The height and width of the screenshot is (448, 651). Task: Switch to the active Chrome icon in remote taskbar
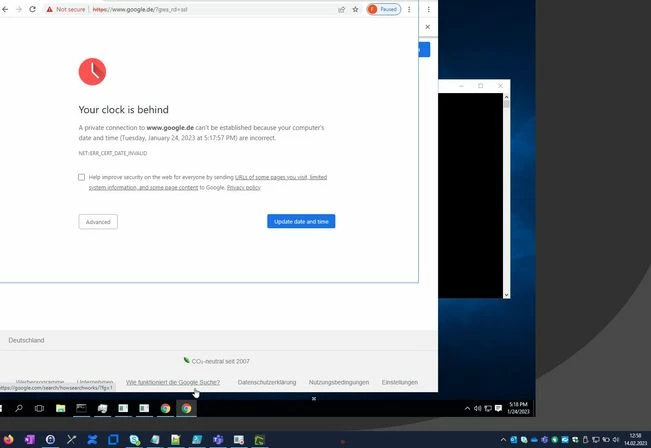[186, 409]
